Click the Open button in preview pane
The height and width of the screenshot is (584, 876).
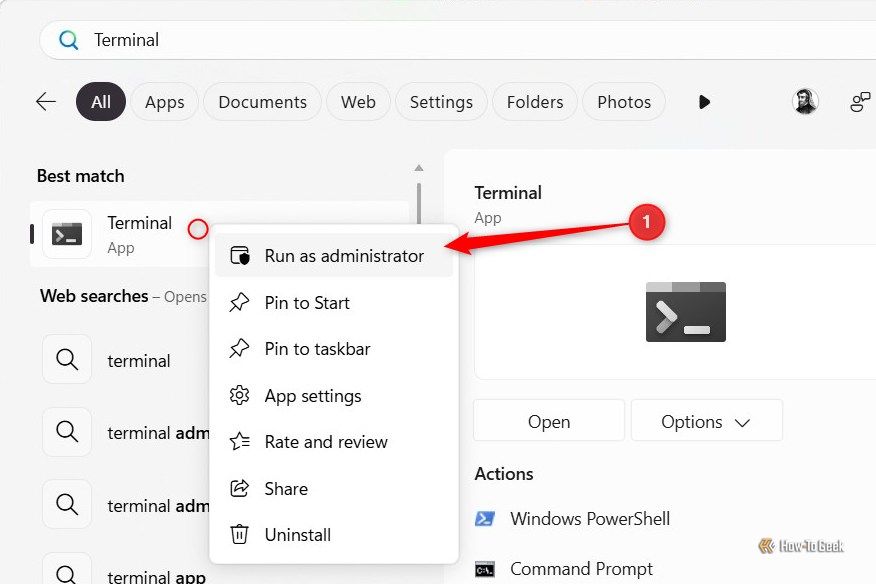pyautogui.click(x=549, y=421)
